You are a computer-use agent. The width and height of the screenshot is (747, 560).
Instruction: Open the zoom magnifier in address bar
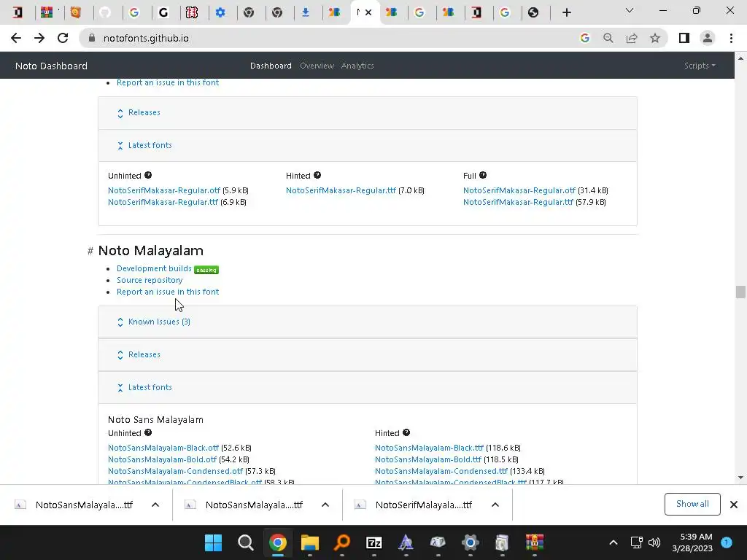click(x=608, y=38)
